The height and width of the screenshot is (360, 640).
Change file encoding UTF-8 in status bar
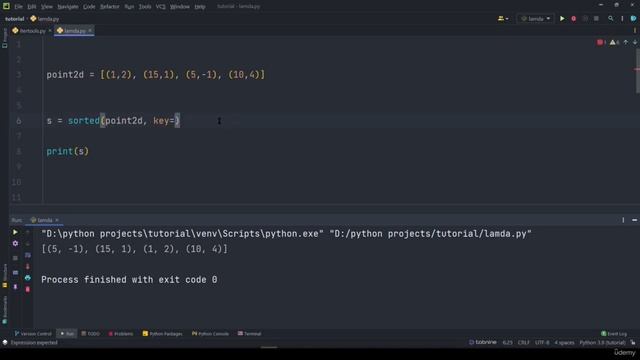pos(542,342)
